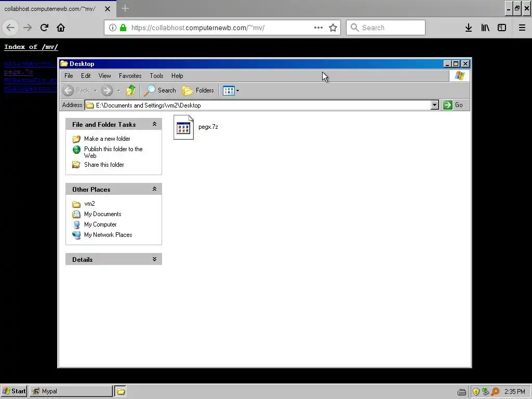Open the Tools menu
The image size is (532, 399).
(156, 76)
